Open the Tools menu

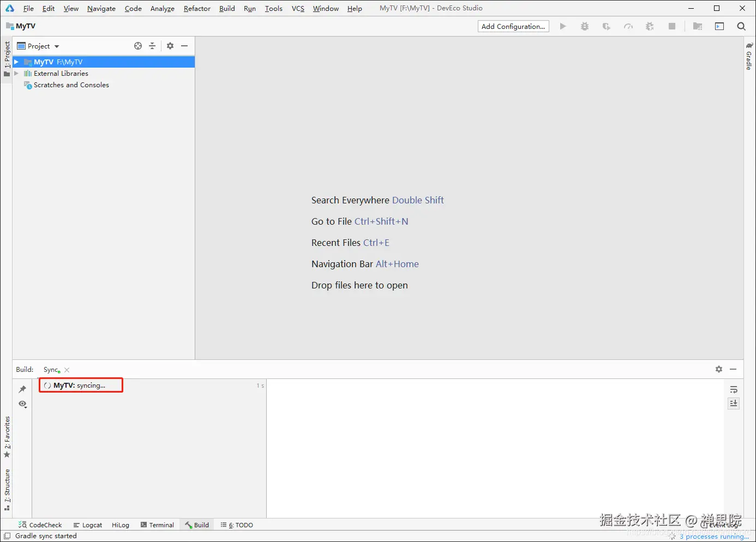pyautogui.click(x=274, y=8)
